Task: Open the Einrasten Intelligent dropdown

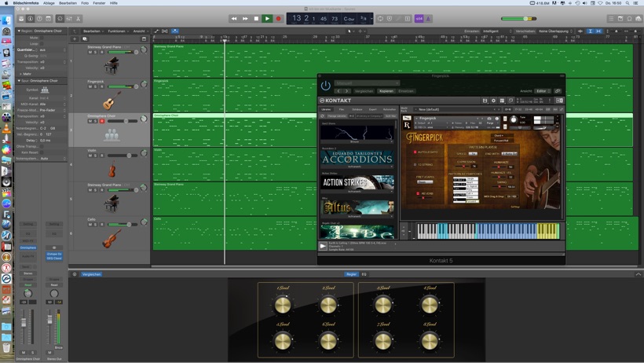Action: tap(497, 31)
